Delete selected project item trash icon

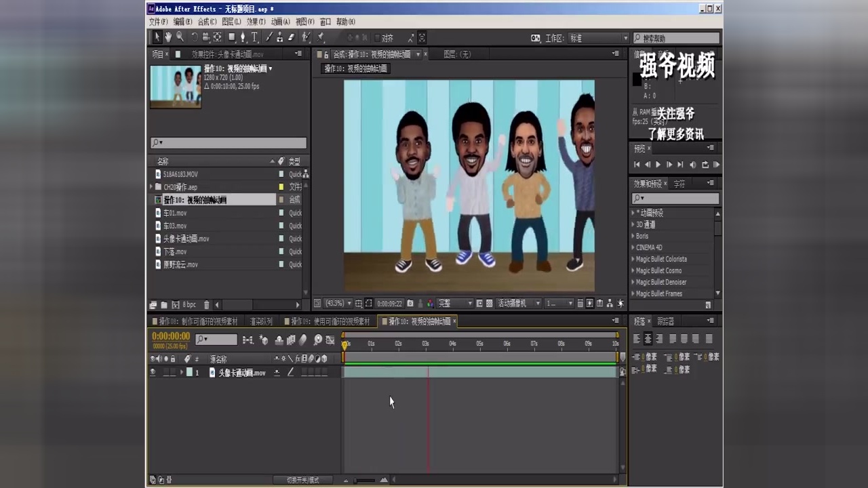(207, 305)
